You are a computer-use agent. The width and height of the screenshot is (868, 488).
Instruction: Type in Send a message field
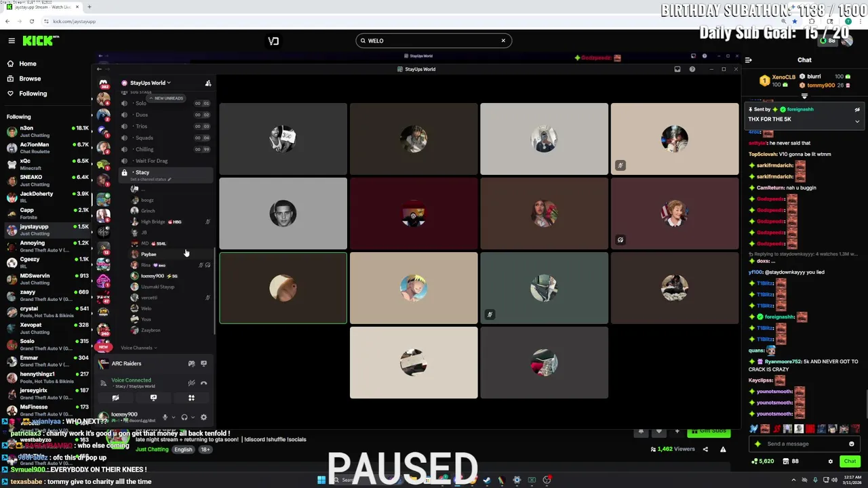click(804, 444)
